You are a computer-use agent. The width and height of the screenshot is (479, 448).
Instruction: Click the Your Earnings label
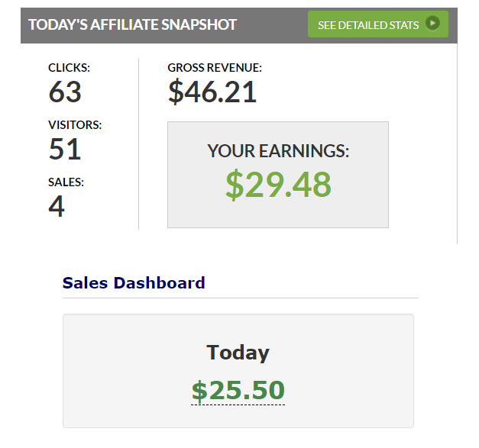click(278, 151)
